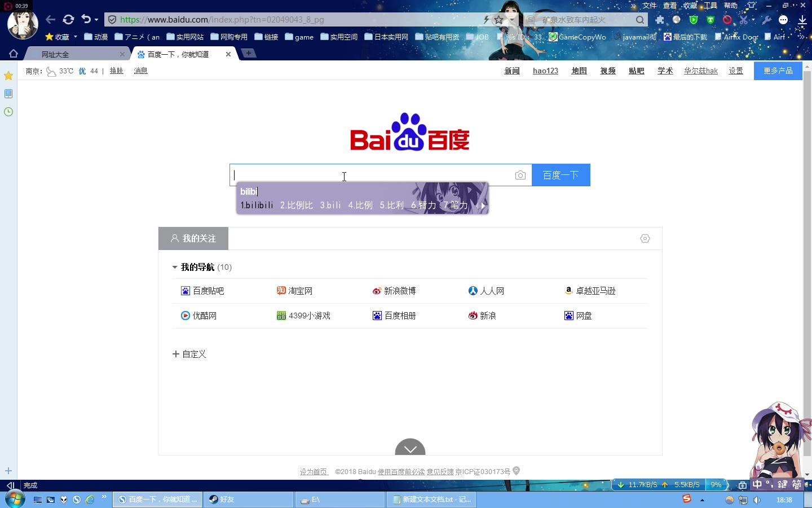
Task: Collapse the 我的导航 section triangle
Action: [x=175, y=267]
